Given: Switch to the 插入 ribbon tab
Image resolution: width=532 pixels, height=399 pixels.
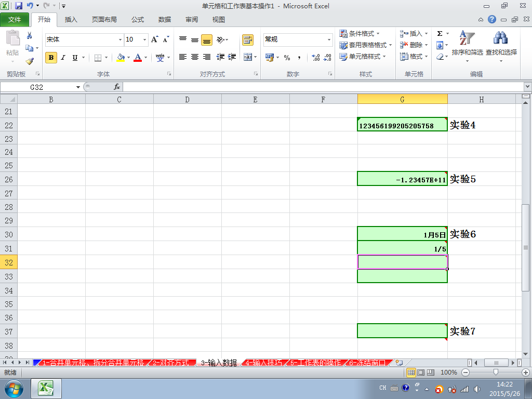Looking at the screenshot, I should click(x=71, y=20).
